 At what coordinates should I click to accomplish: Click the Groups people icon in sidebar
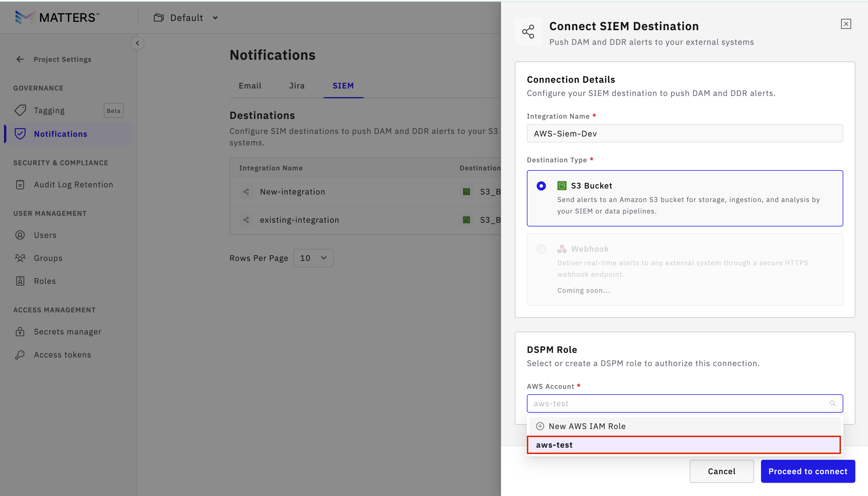click(20, 258)
